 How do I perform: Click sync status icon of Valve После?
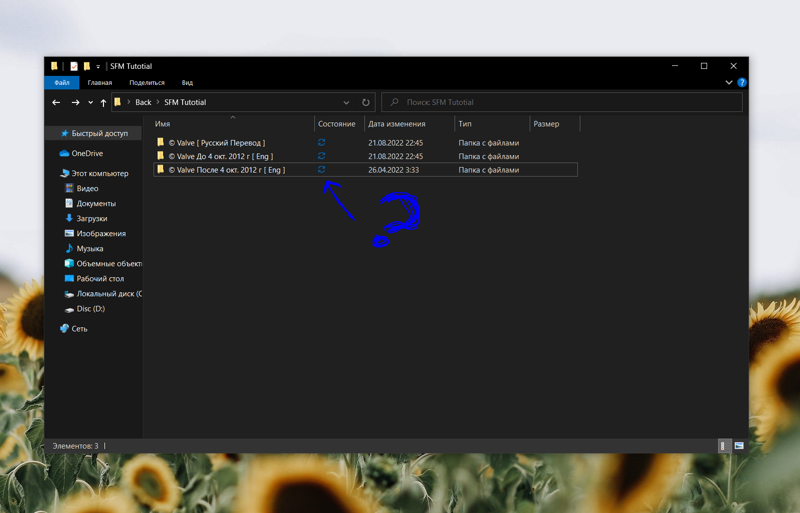point(321,169)
